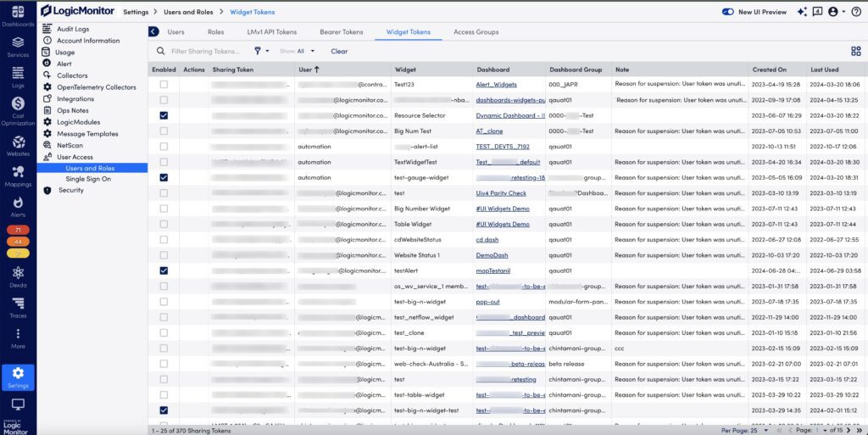Open the Uiv4 Parity Check dashboard link
The image size is (868, 435).
(501, 193)
